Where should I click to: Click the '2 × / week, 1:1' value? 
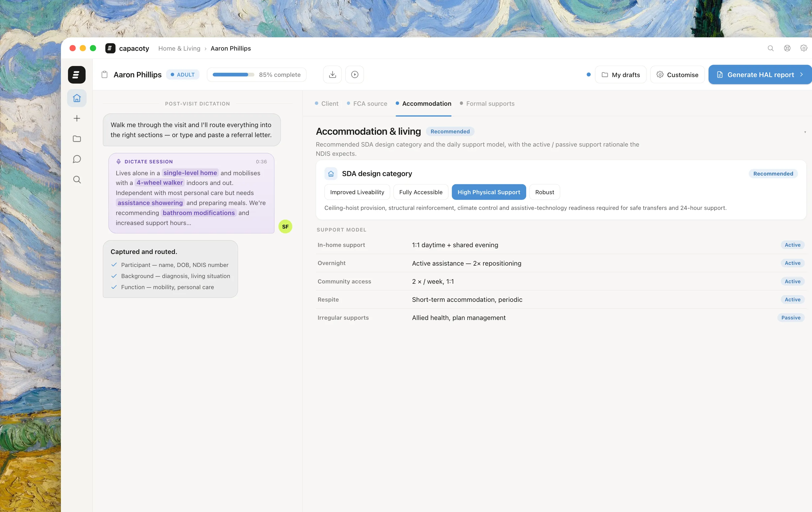coord(433,282)
